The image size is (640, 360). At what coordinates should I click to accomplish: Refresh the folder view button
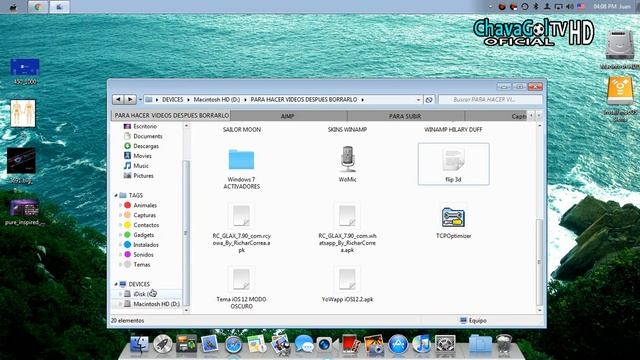click(429, 100)
